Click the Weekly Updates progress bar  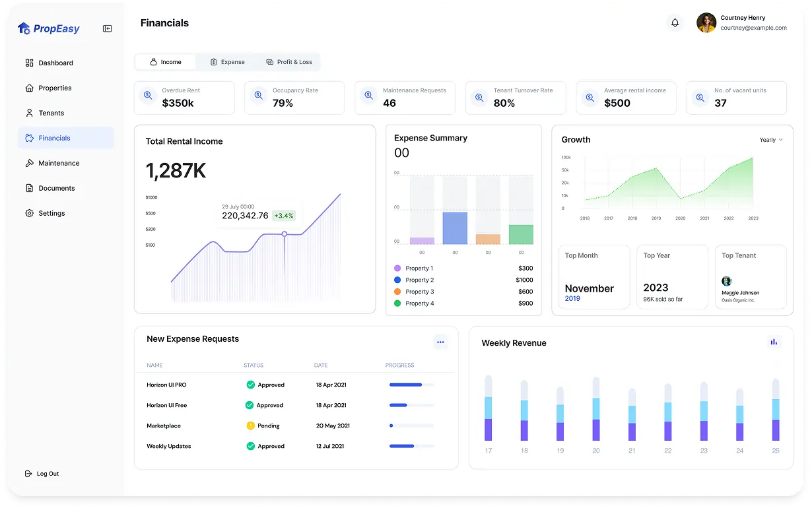(411, 446)
